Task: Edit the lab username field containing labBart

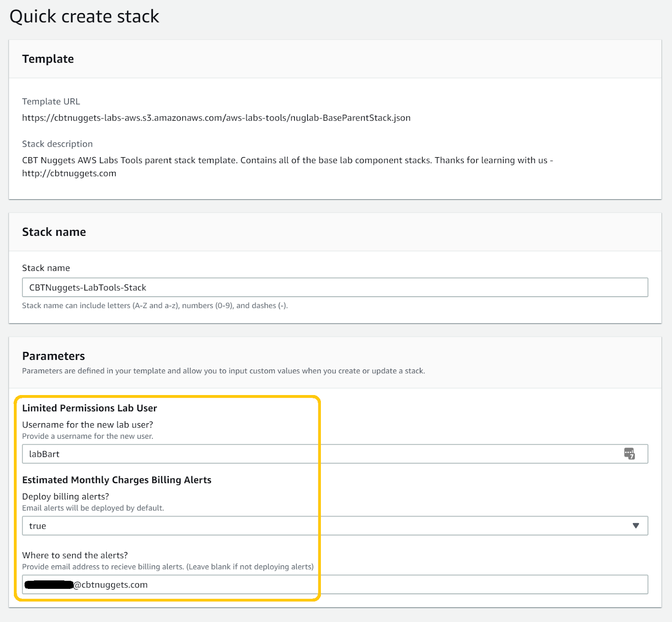Action: click(335, 454)
